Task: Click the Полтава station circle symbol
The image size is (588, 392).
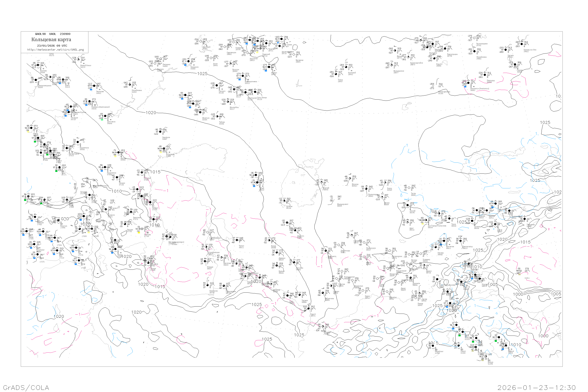Action: tap(38, 65)
